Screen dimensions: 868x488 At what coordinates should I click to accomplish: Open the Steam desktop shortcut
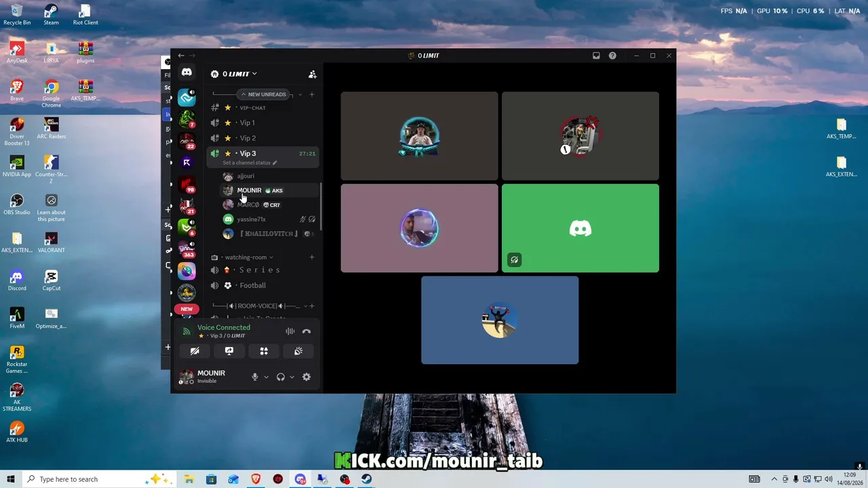51,15
